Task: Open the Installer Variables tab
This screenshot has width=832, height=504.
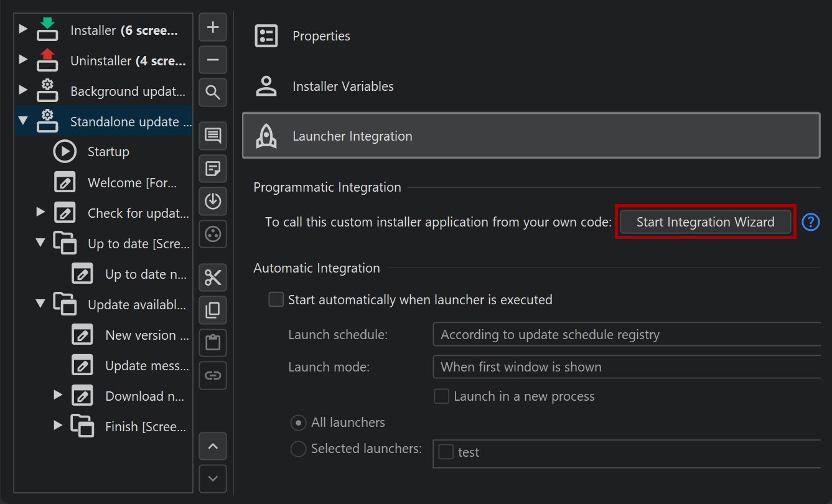Action: (343, 86)
